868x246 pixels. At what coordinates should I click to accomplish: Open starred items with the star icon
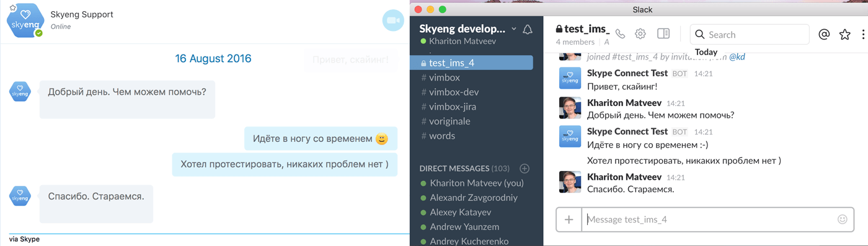(844, 35)
